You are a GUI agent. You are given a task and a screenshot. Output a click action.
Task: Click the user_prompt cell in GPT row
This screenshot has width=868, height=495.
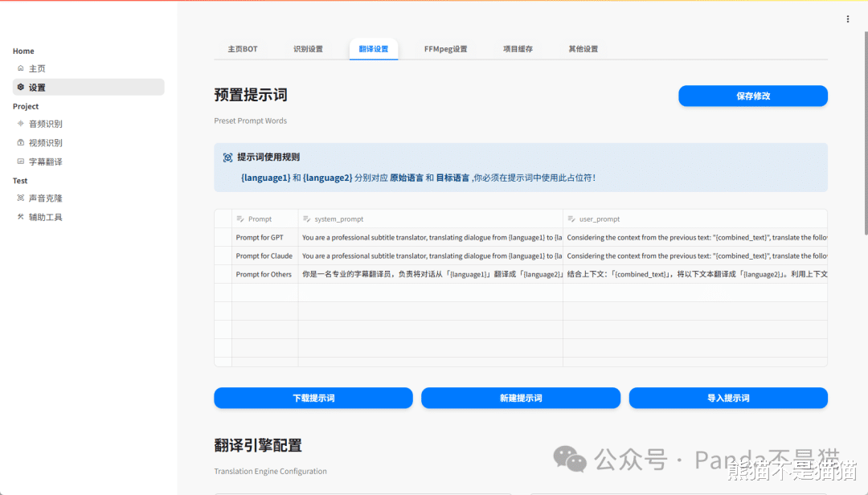(695, 237)
